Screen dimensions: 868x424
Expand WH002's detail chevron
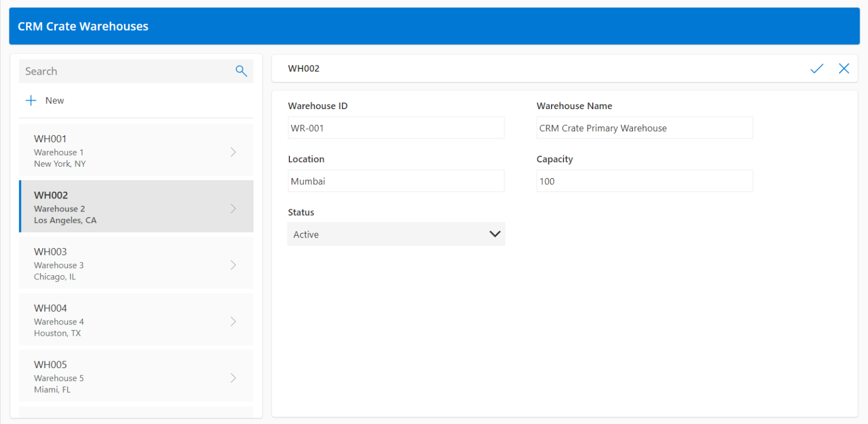click(x=233, y=207)
